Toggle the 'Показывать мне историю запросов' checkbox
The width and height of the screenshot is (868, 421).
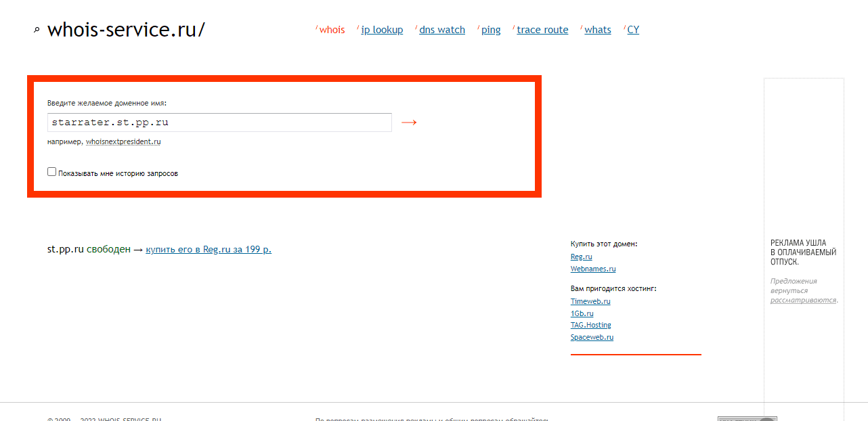point(52,172)
